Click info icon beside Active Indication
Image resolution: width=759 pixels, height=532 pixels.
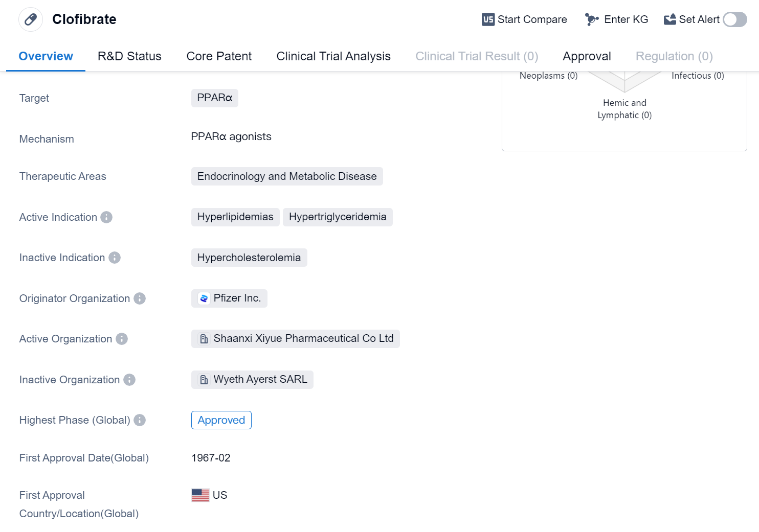coord(106,217)
